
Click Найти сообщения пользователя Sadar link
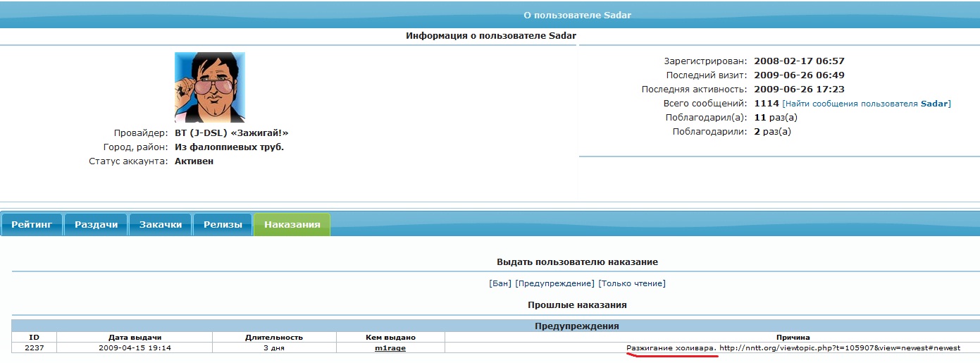866,104
